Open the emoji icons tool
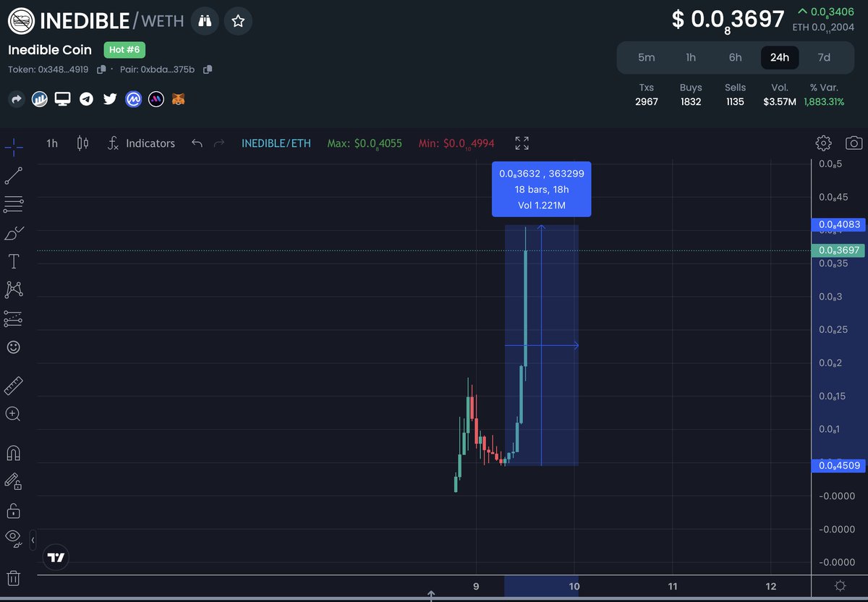 click(13, 347)
